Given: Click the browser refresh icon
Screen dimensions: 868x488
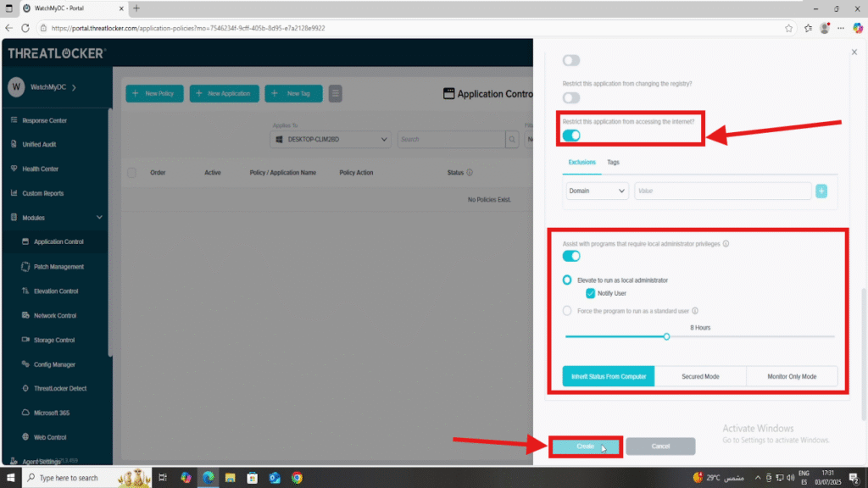Looking at the screenshot, I should [25, 28].
